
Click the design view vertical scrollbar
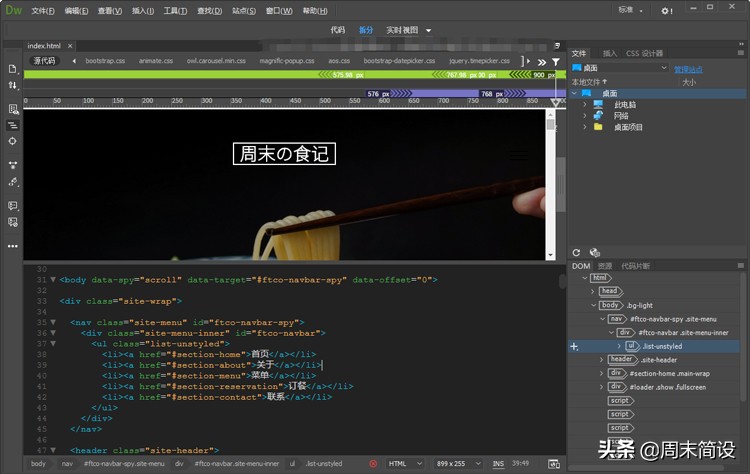click(x=550, y=180)
